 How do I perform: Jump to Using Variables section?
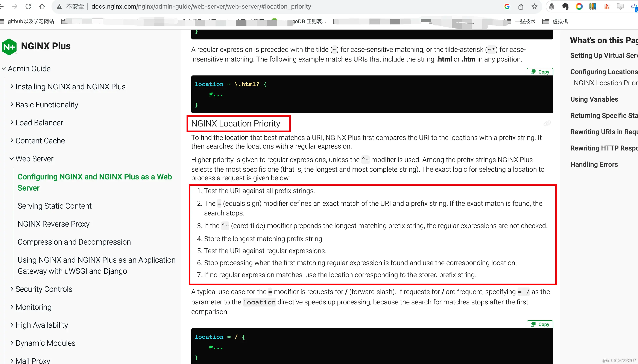pos(594,99)
